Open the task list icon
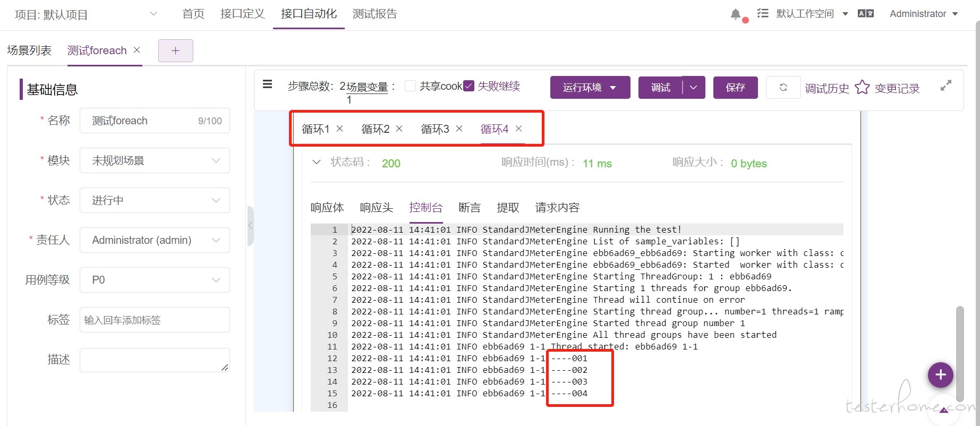Viewport: 980px width, 426px height. (x=763, y=13)
